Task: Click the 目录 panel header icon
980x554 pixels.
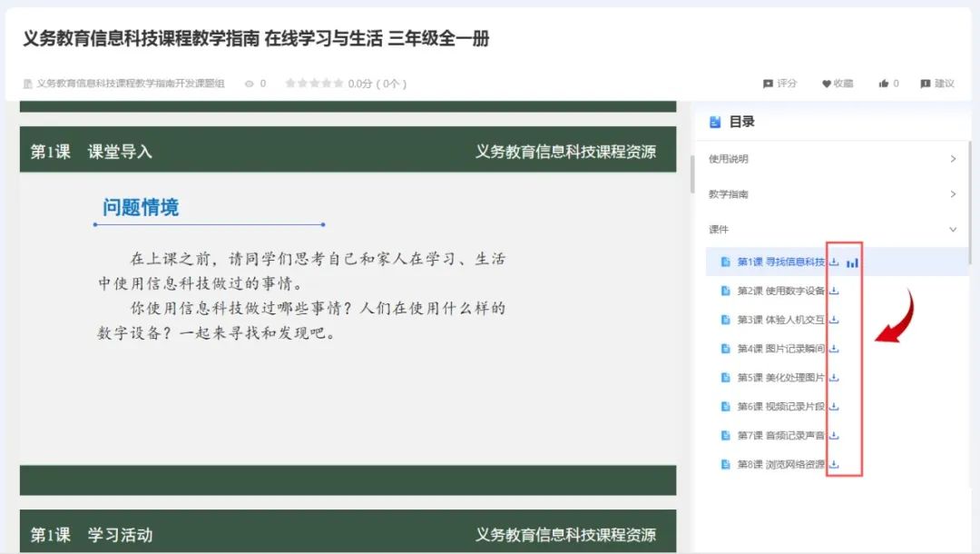Action: (715, 122)
